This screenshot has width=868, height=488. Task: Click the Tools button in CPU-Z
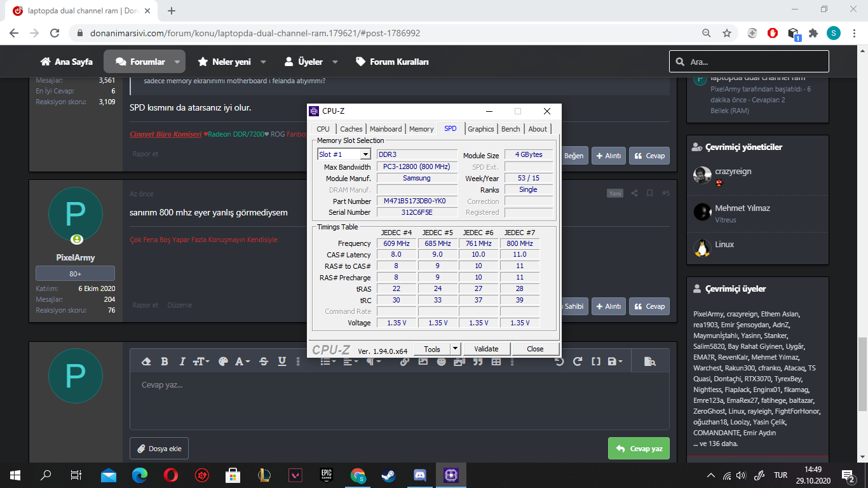(432, 349)
